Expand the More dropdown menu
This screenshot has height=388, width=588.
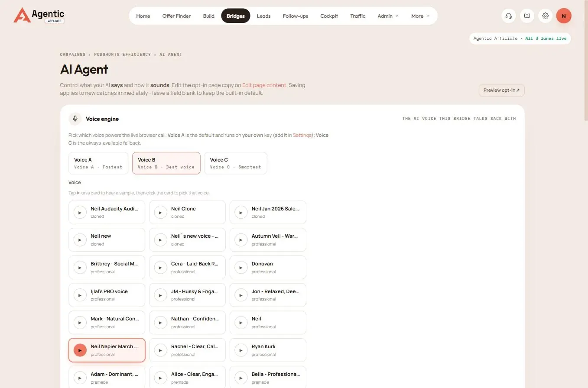[420, 16]
